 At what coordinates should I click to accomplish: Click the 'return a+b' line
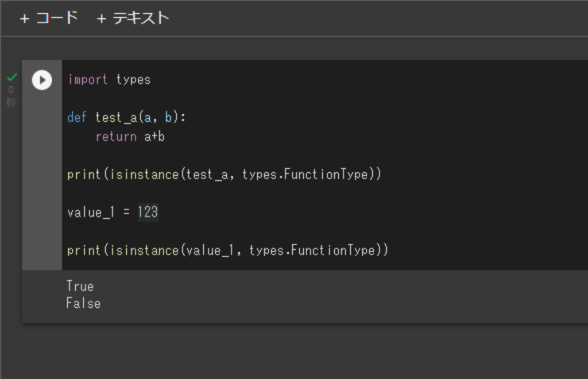click(x=130, y=137)
